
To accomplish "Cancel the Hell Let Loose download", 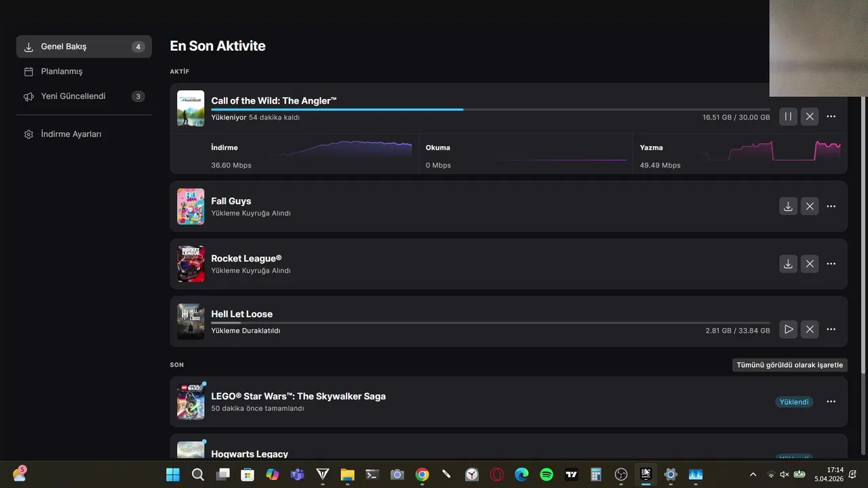I will [810, 329].
